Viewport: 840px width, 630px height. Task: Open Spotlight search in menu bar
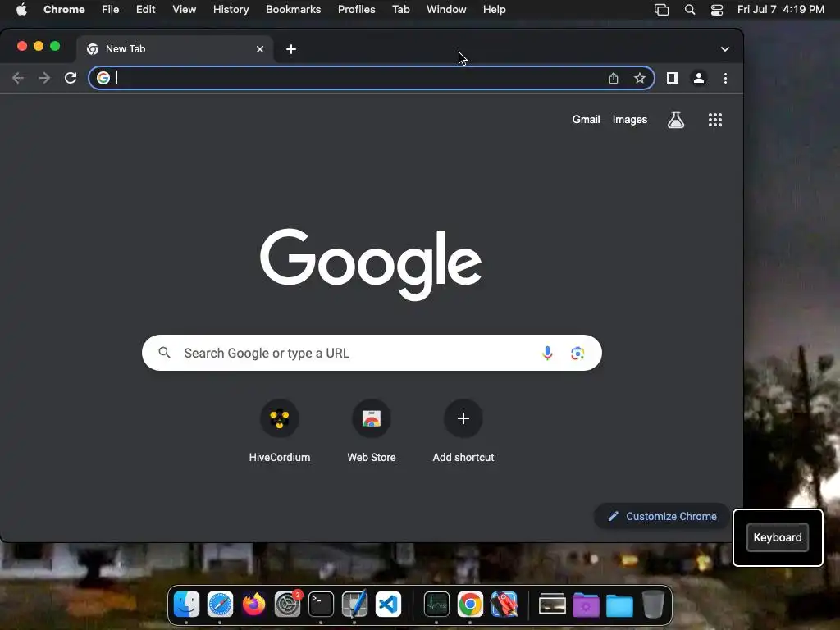pos(689,10)
